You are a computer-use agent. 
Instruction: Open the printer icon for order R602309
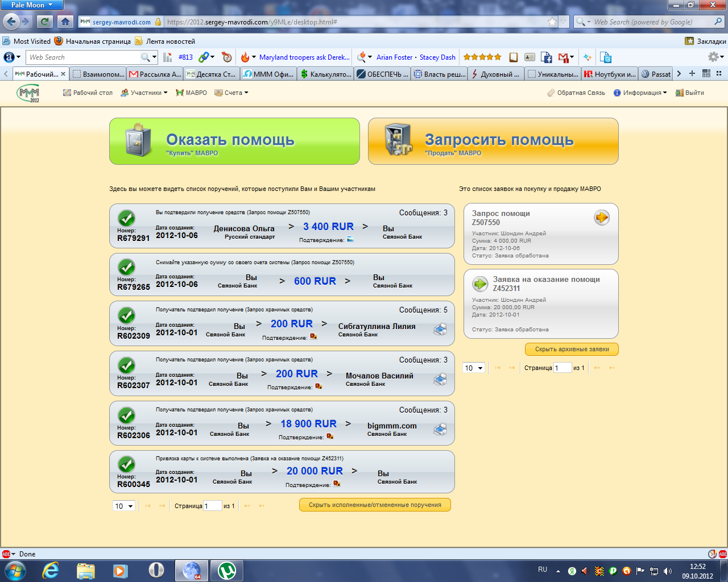[x=440, y=330]
